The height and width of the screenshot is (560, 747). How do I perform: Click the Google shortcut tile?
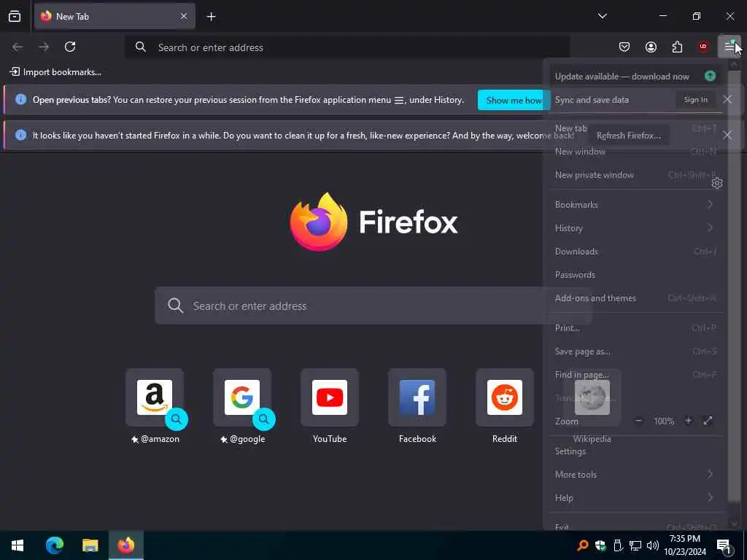(242, 397)
